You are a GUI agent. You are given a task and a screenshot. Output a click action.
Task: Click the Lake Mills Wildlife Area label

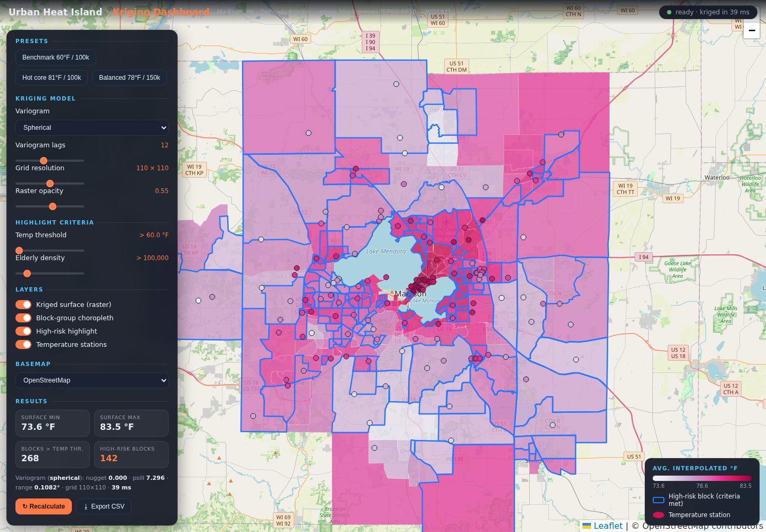726,315
